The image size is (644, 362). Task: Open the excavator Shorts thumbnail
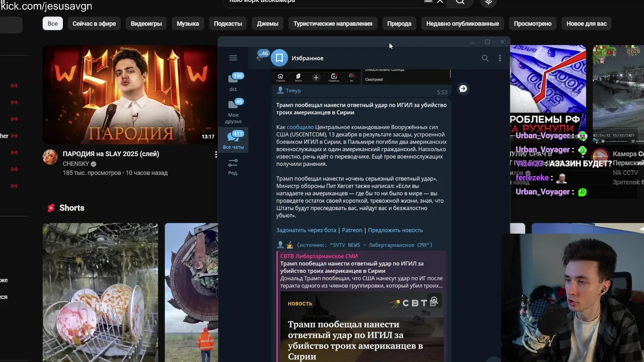tap(191, 293)
